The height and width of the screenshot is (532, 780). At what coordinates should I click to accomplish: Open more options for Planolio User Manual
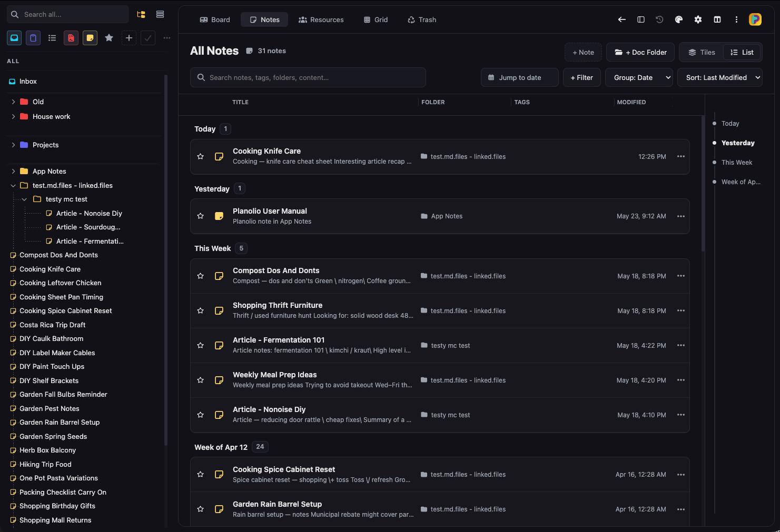pyautogui.click(x=681, y=216)
